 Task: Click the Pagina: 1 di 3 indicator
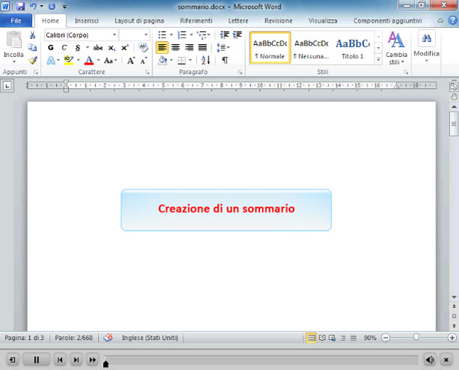click(24, 338)
